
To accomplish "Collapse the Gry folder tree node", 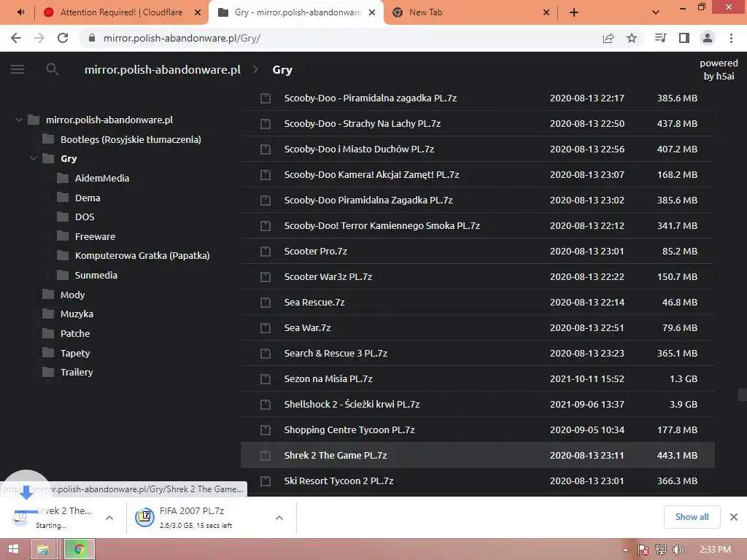I will 34,158.
